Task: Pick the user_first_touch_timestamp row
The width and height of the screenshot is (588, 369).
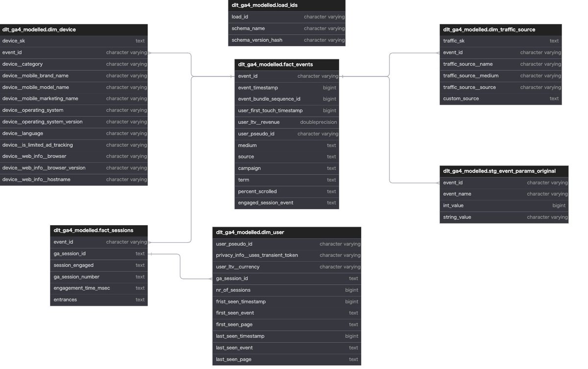Action: tap(287, 111)
